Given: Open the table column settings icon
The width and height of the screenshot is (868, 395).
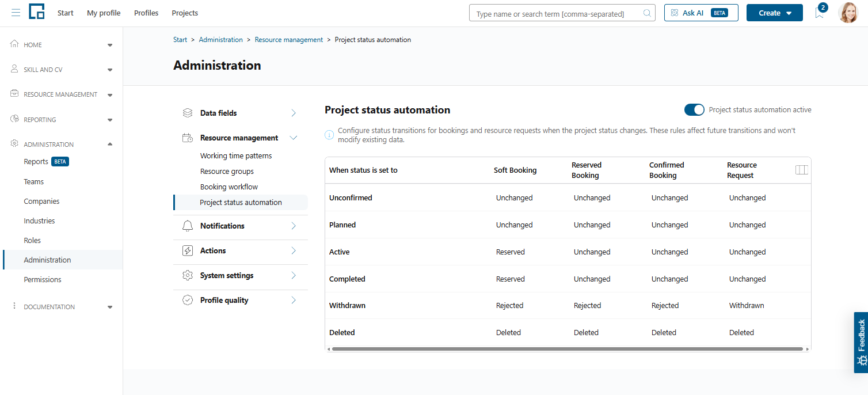Looking at the screenshot, I should (802, 170).
